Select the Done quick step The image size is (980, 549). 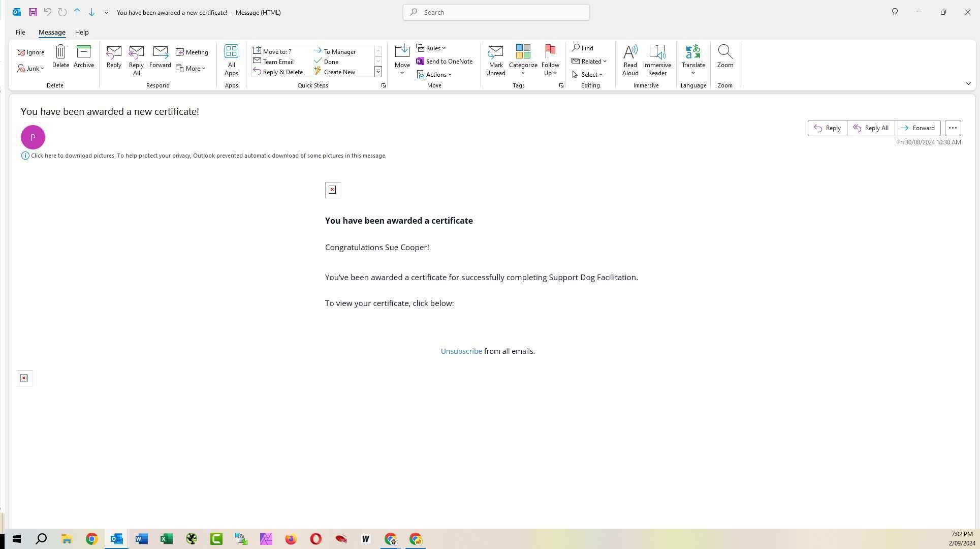point(326,62)
